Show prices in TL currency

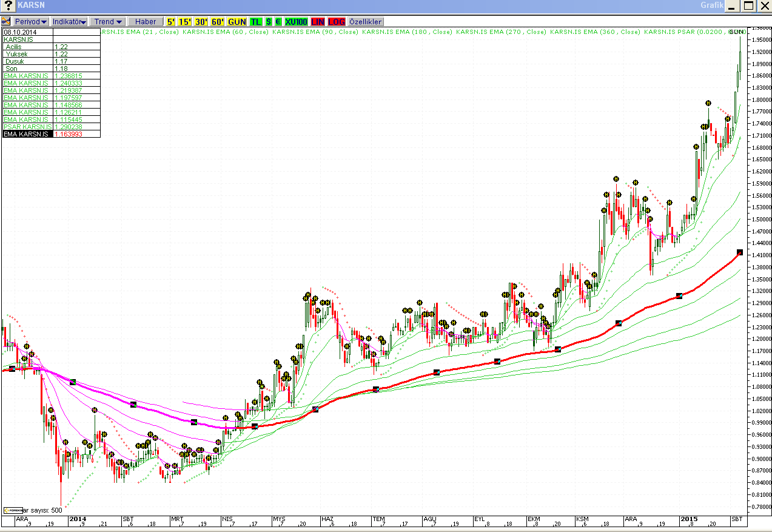(256, 21)
